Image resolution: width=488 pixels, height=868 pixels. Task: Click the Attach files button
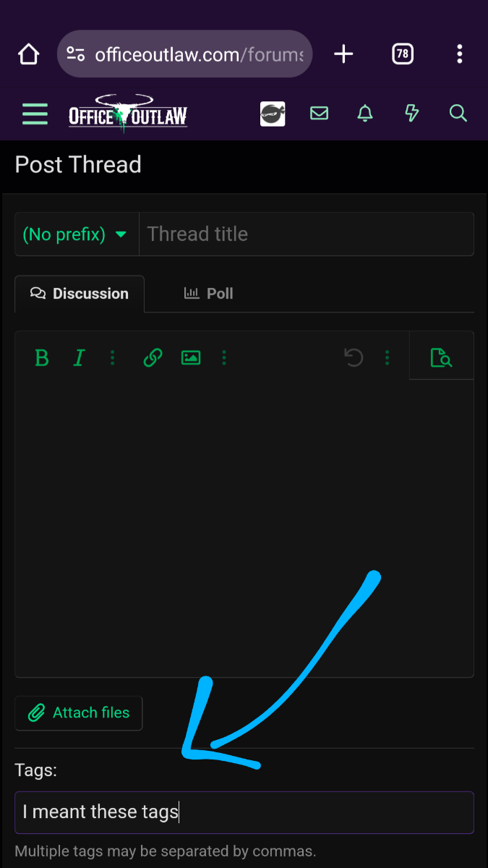pyautogui.click(x=79, y=713)
